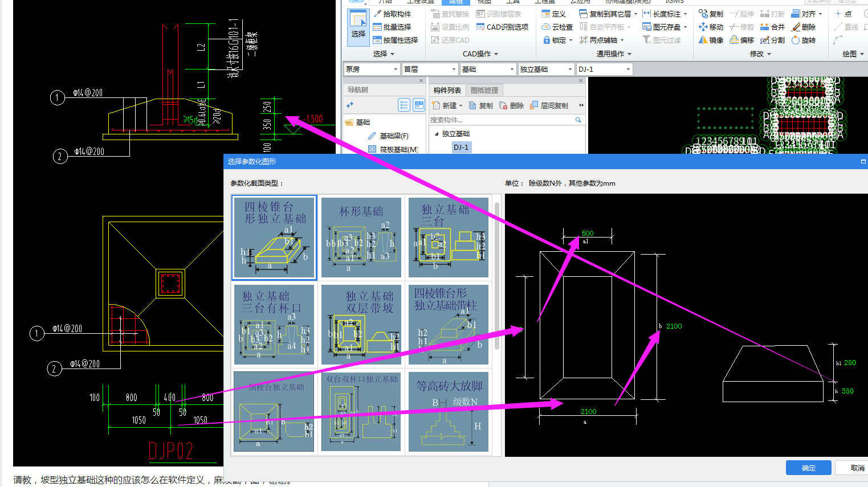The width and height of the screenshot is (868, 487).
Task: Choose the 四棱锥台形独立基础 thumbnail
Action: (274, 238)
